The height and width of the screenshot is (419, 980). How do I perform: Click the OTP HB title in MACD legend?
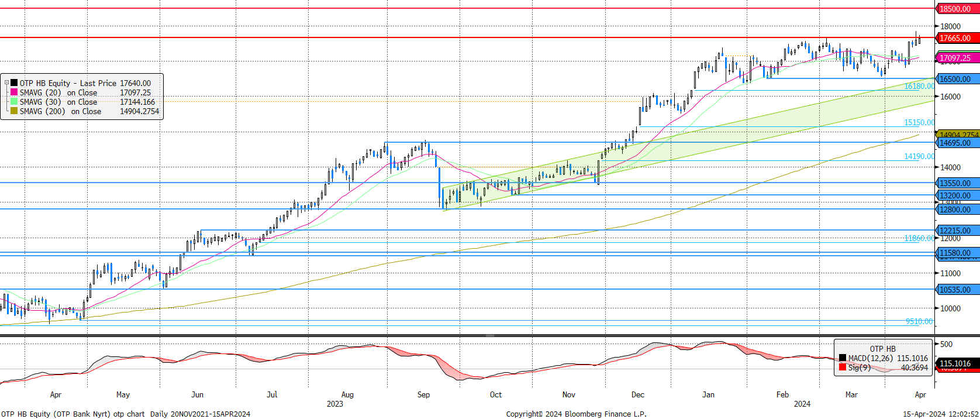(882, 349)
